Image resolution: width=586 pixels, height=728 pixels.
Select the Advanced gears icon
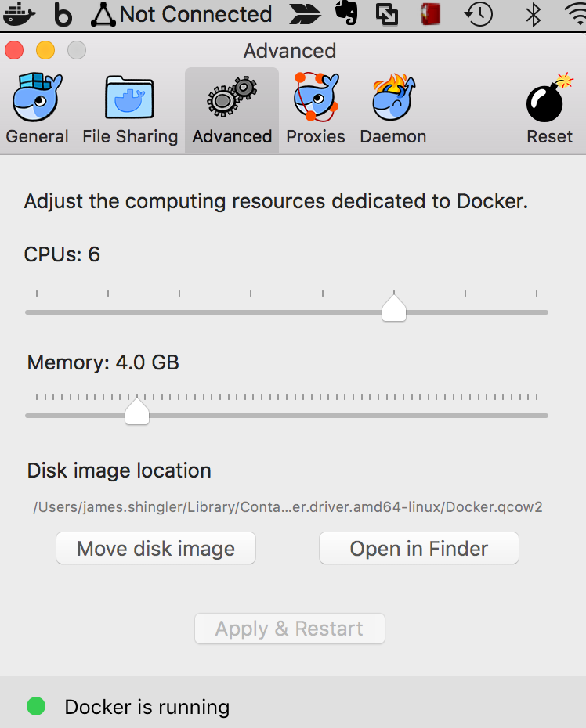(232, 96)
